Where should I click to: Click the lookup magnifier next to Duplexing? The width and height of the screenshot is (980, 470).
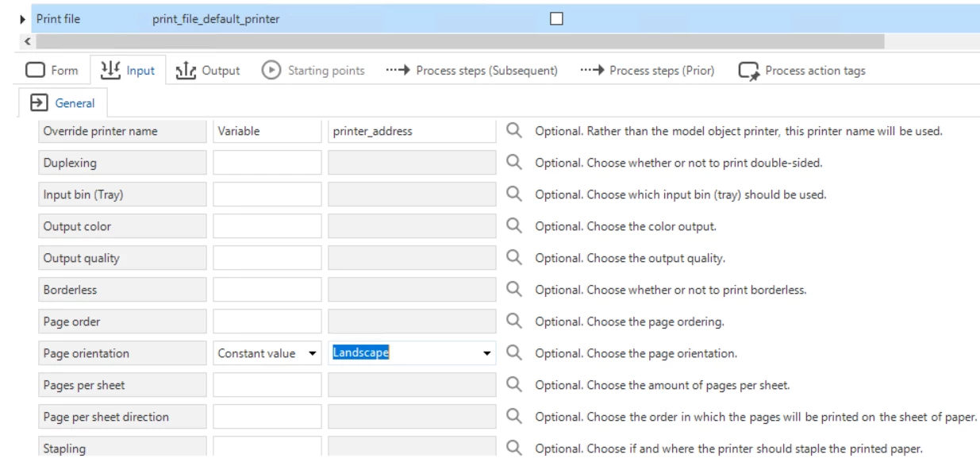pos(514,163)
